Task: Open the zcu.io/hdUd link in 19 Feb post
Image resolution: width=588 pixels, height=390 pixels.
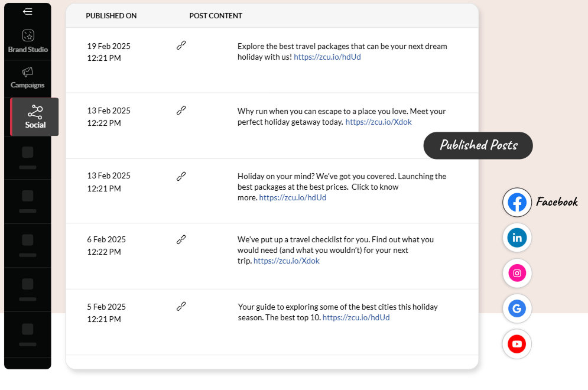Action: tap(327, 57)
